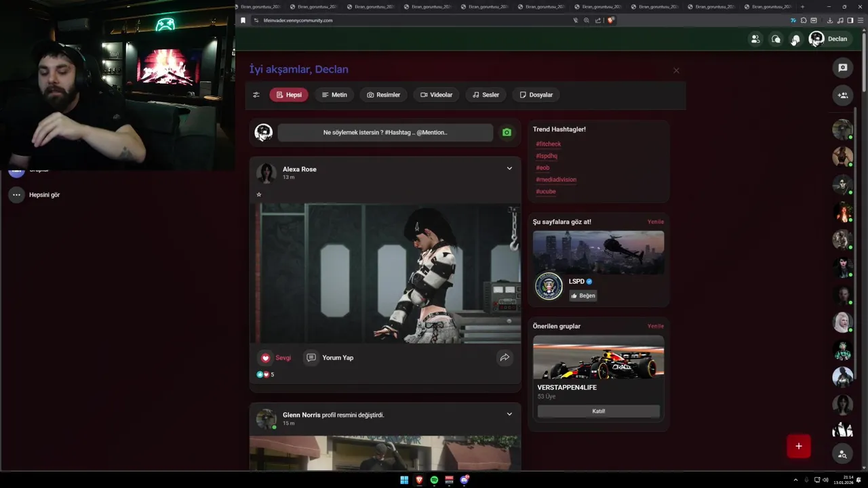868x488 pixels.
Task: Open the feed filter sliders icon
Action: pos(256,95)
